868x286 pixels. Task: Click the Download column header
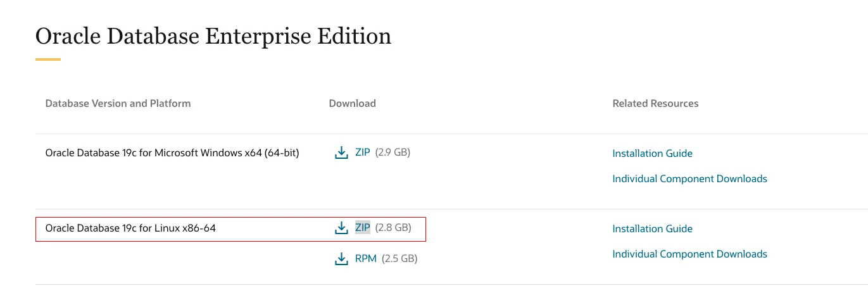pos(352,103)
